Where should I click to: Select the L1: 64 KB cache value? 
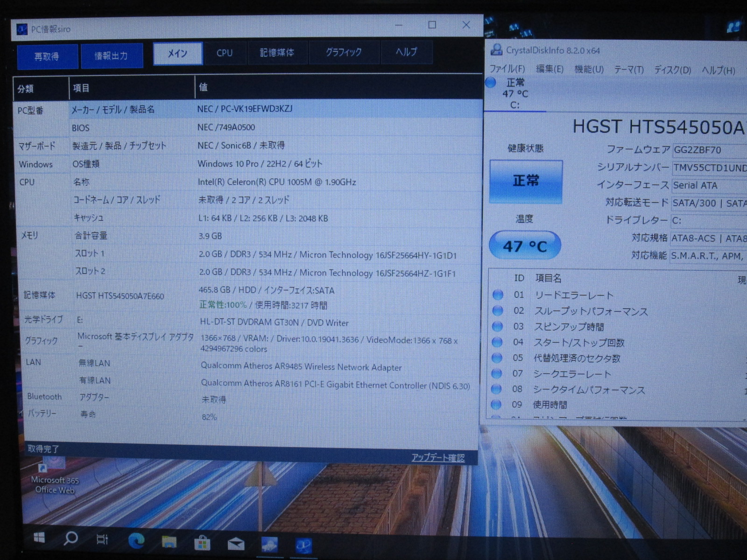coord(263,218)
